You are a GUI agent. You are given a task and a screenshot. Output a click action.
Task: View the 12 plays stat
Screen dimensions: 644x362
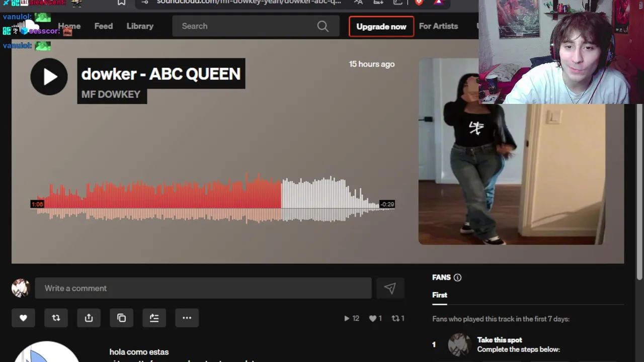coord(351,318)
